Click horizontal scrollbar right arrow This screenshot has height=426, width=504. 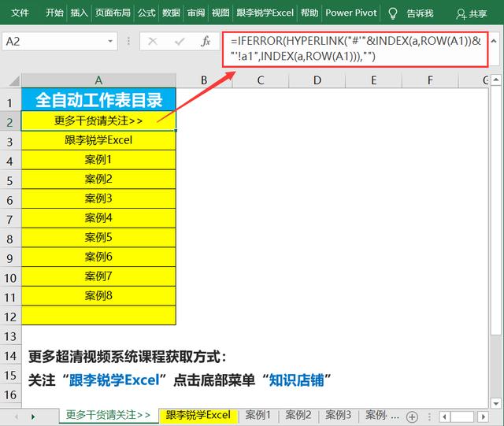tap(484, 417)
